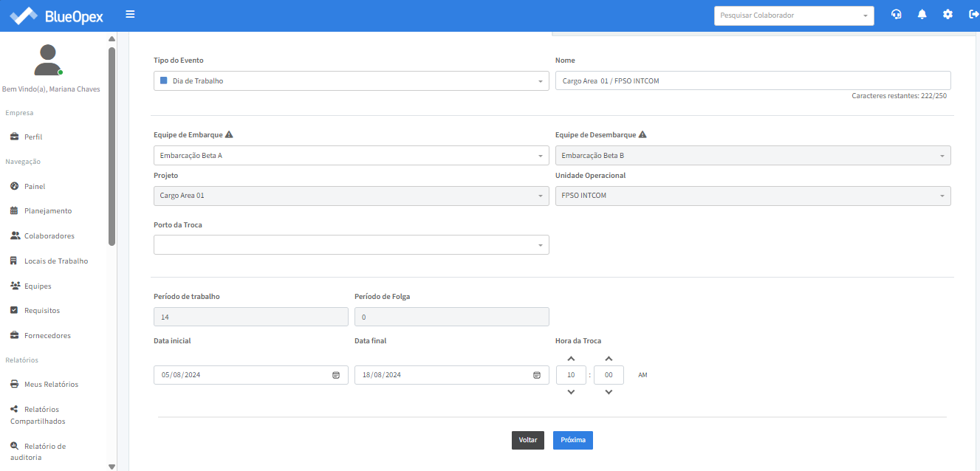The width and height of the screenshot is (980, 471).
Task: Toggle the hamburger sidebar menu
Action: [x=130, y=14]
